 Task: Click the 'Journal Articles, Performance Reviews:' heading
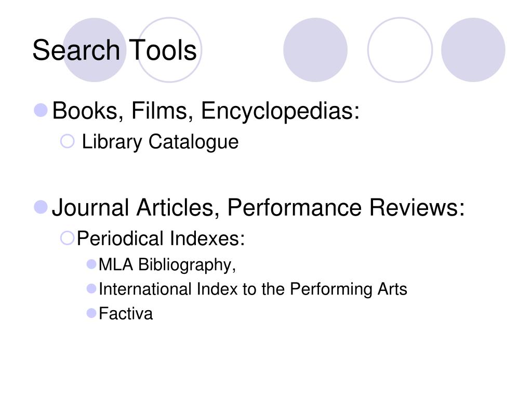[258, 207]
